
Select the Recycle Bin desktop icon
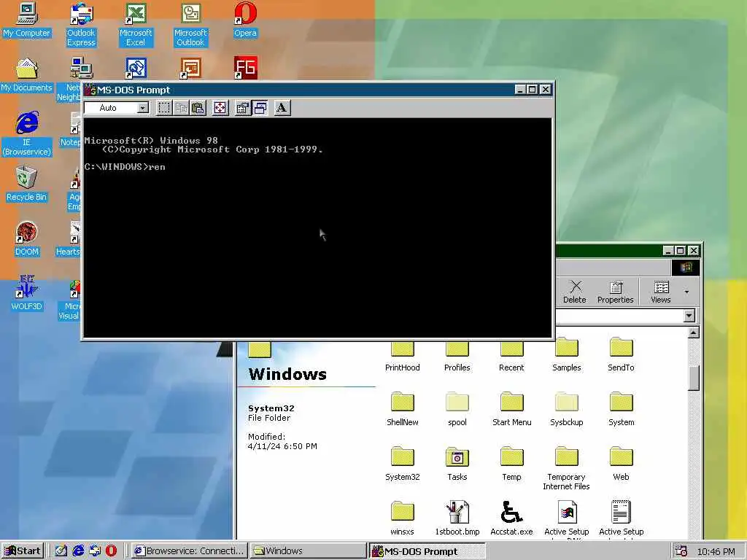click(27, 184)
